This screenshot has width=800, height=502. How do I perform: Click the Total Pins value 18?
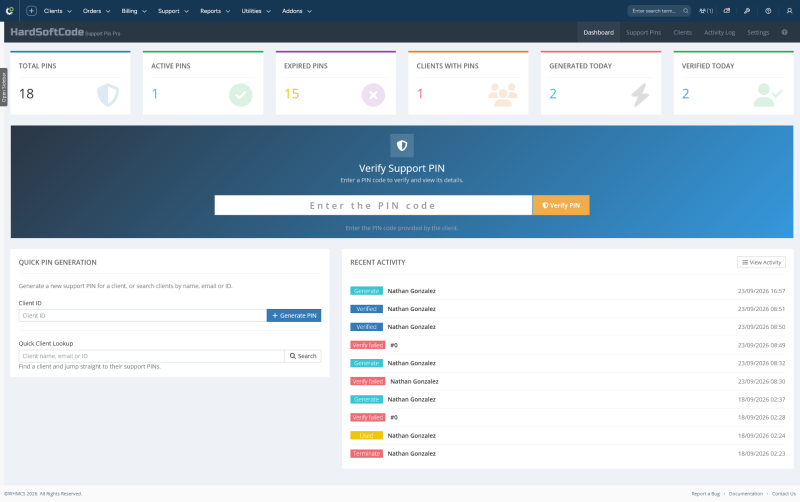pos(27,94)
